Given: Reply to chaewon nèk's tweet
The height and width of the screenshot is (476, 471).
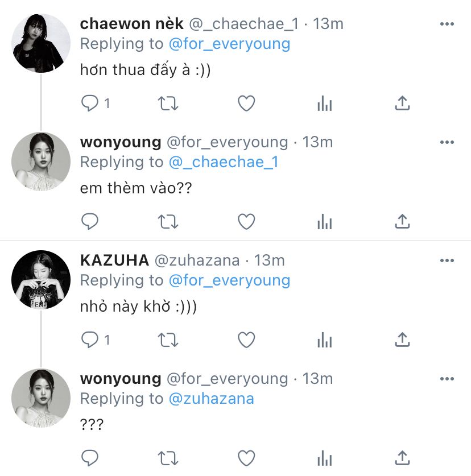Looking at the screenshot, I should [x=90, y=104].
